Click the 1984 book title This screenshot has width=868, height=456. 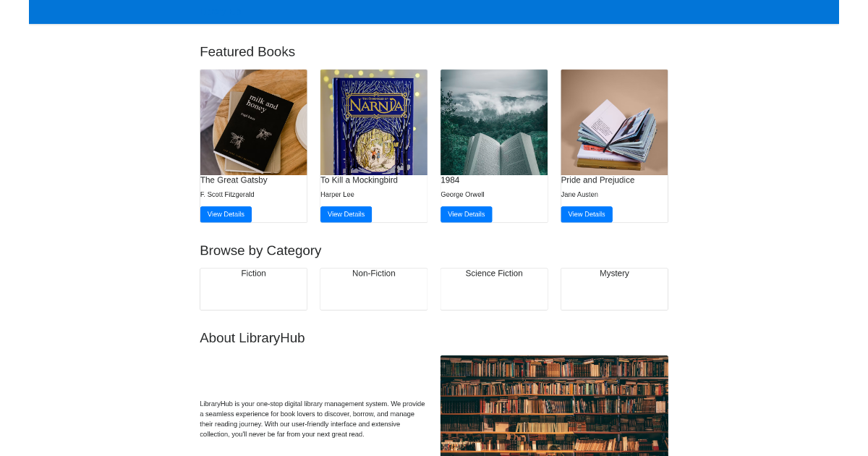coord(450,180)
